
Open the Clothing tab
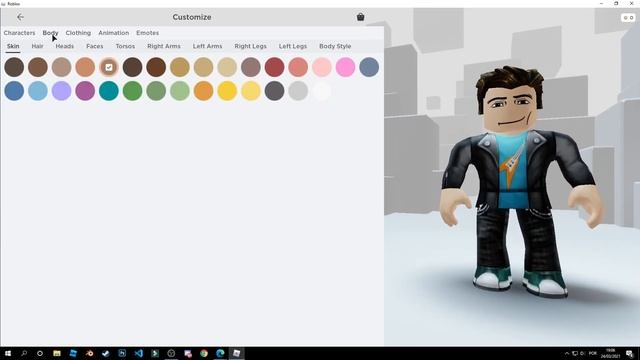pyautogui.click(x=78, y=33)
